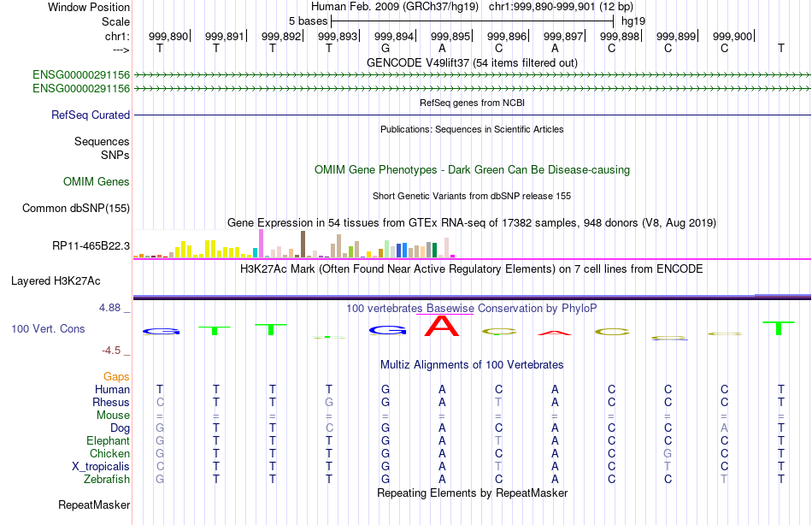This screenshot has height=525, width=812.
Task: Click the RP11-465B22.3 gene label
Action: 91,245
